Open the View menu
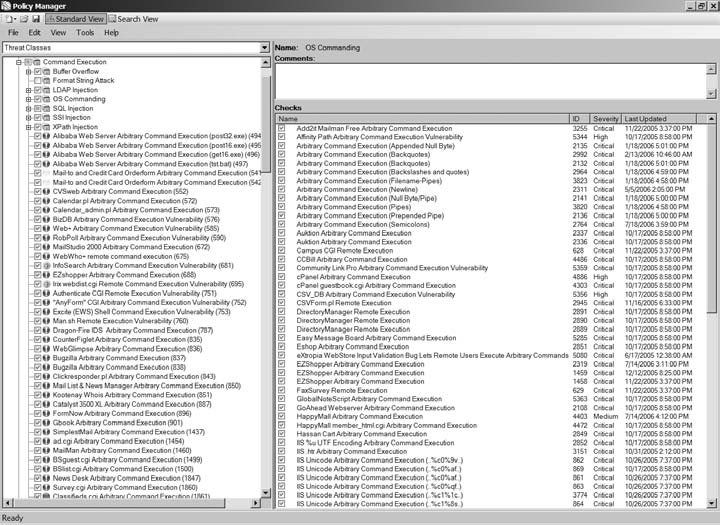This screenshot has height=525, width=720. 58,33
